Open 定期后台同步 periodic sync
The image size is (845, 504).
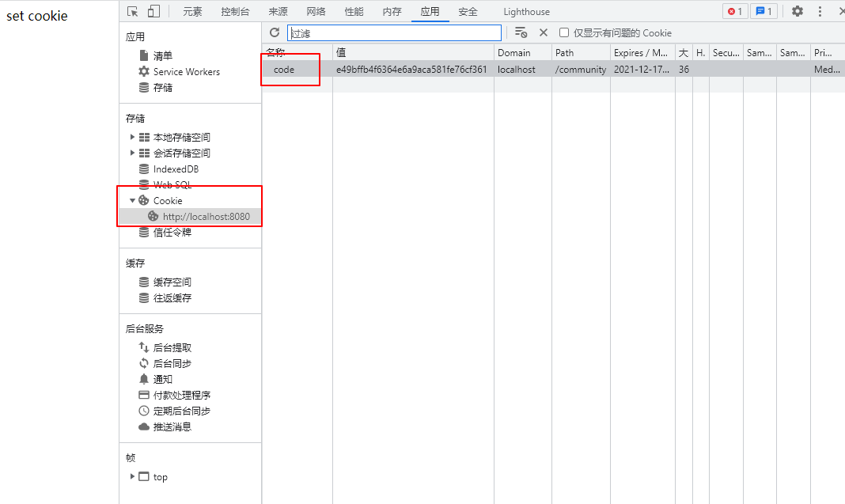pyautogui.click(x=182, y=411)
